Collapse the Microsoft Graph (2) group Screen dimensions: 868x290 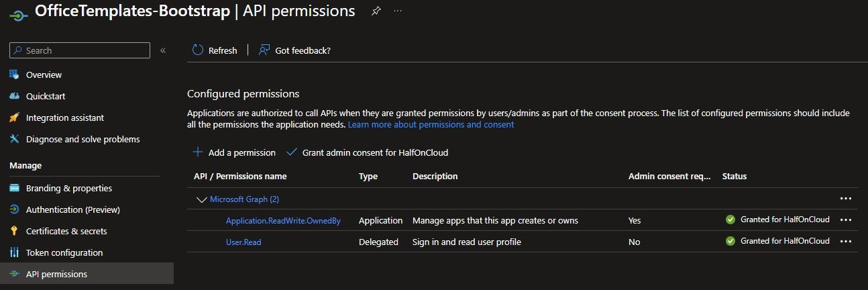201,199
